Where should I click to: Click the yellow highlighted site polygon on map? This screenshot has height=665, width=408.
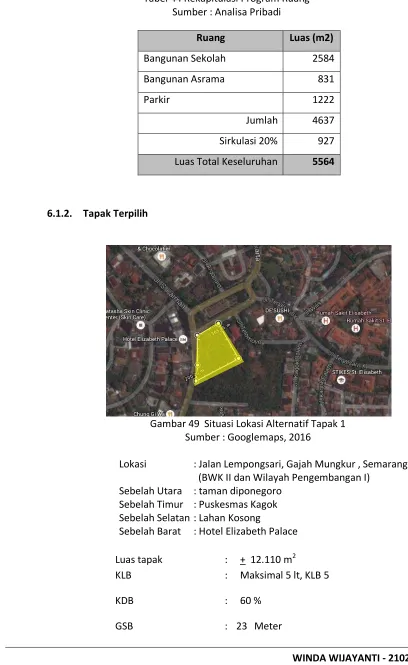click(x=216, y=353)
